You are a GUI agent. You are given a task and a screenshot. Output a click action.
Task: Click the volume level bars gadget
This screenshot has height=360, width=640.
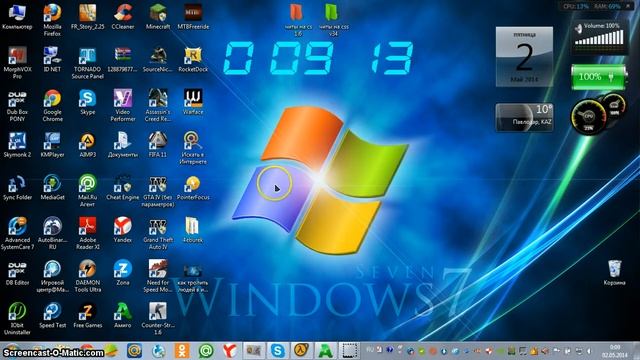[x=599, y=38]
